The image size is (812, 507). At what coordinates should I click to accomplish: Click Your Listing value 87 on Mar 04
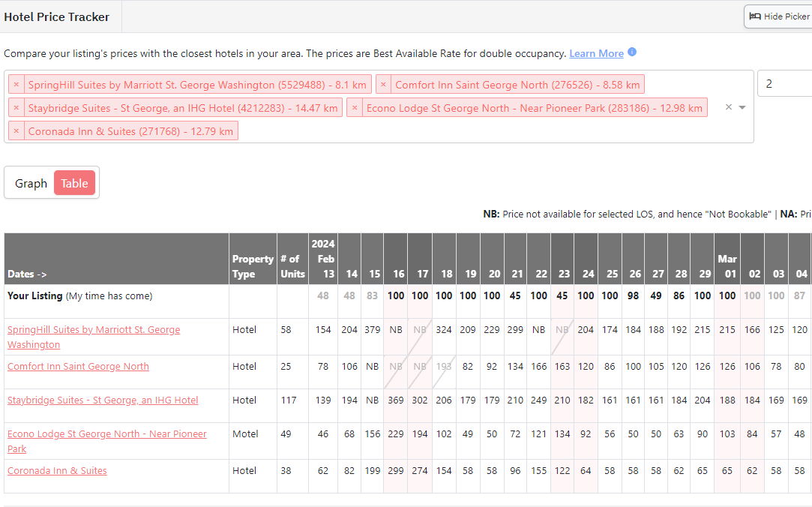799,295
